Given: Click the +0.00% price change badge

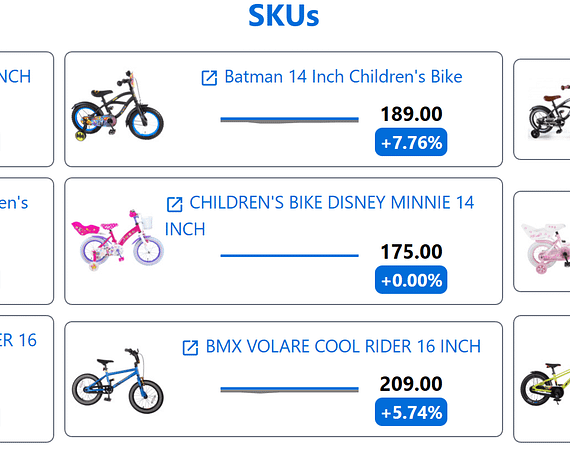Looking at the screenshot, I should pos(411,280).
